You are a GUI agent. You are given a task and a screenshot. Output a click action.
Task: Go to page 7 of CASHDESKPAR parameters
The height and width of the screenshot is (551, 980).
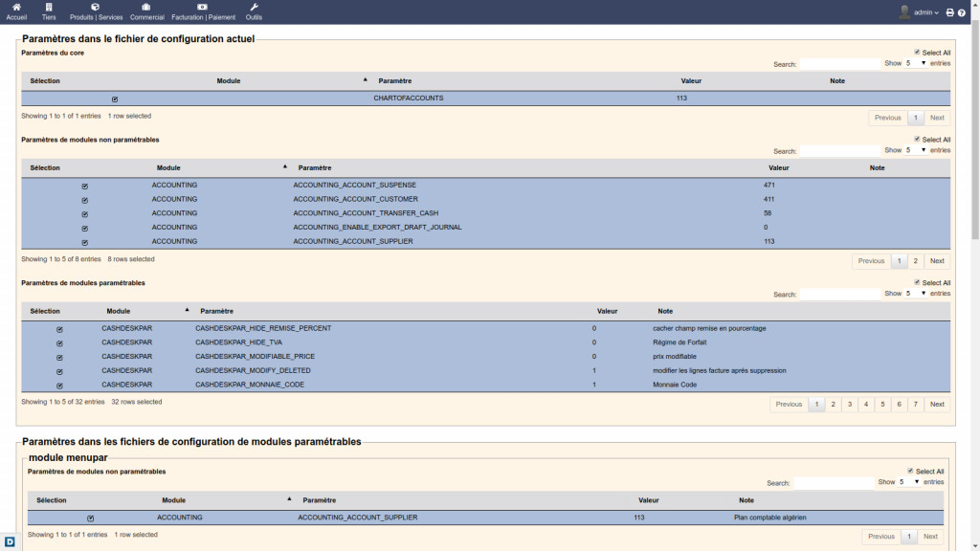pyautogui.click(x=916, y=404)
